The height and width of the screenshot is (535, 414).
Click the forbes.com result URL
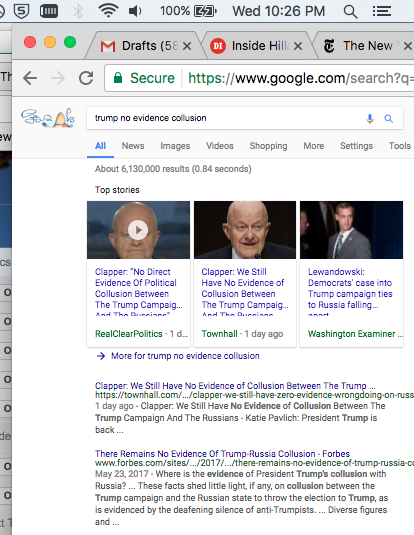coord(254,463)
